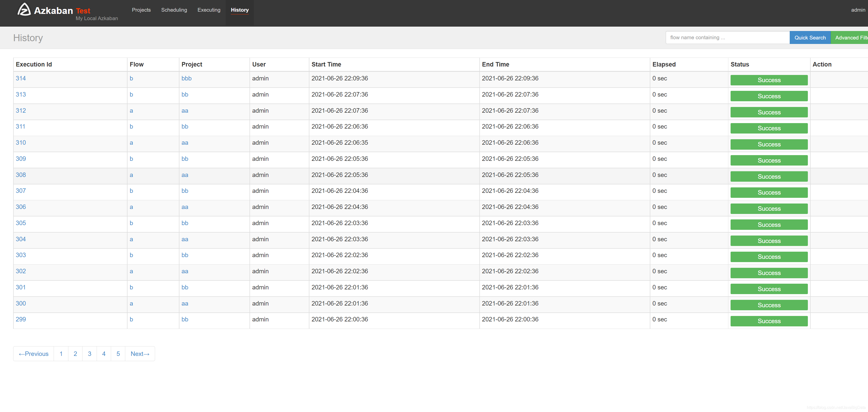Open execution 302 link
This screenshot has width=868, height=412.
[x=21, y=271]
